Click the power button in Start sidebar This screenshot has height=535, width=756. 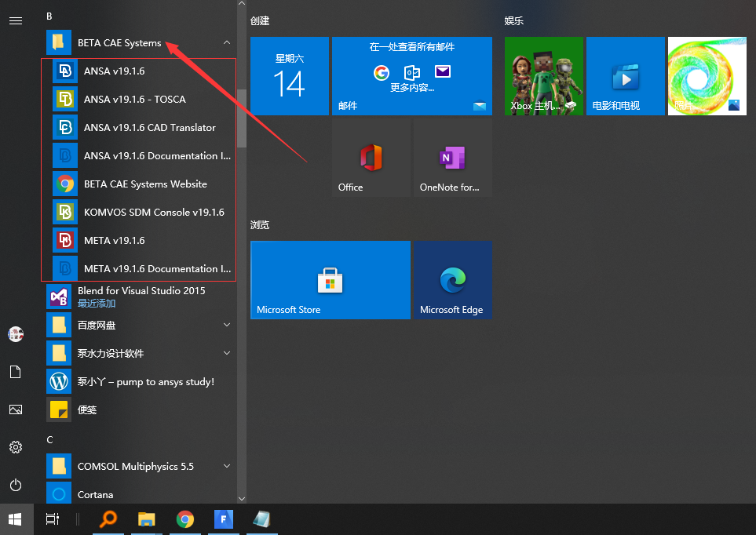[x=16, y=485]
